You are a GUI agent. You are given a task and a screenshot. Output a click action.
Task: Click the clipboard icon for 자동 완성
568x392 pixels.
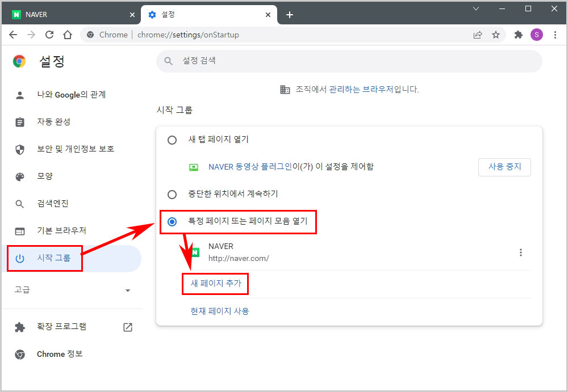pyautogui.click(x=20, y=123)
